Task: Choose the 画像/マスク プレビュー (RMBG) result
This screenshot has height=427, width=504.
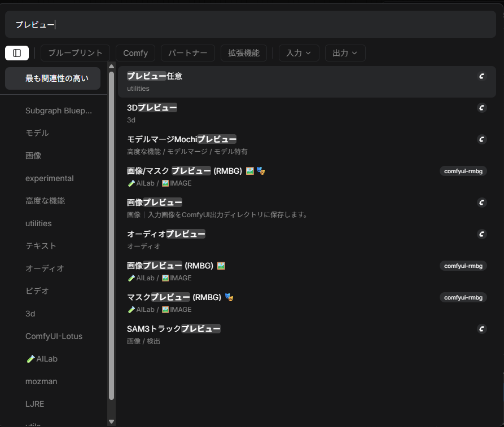Action: click(x=307, y=177)
